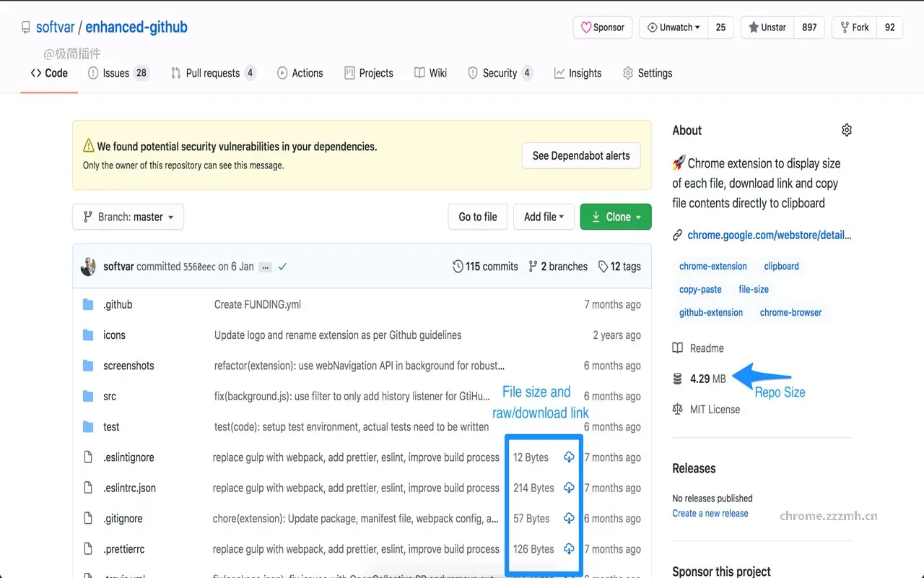
Task: Click the tag icon beside 12 tags
Action: (x=603, y=266)
